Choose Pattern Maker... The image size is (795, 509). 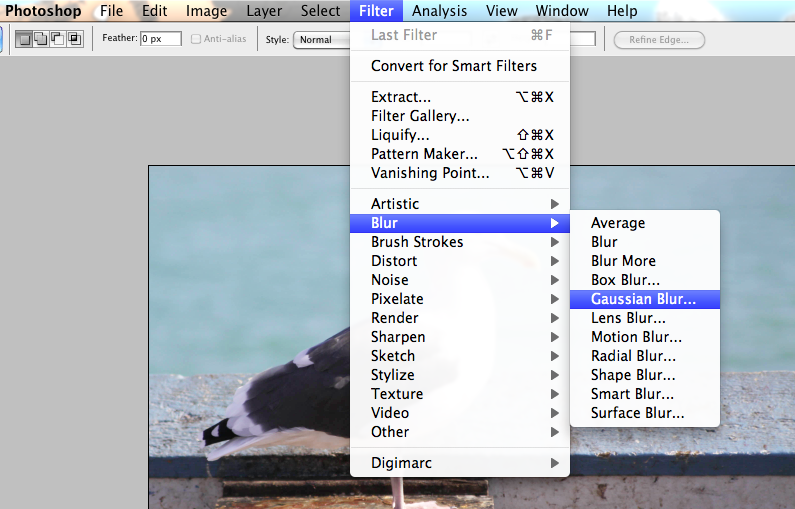tap(460, 154)
